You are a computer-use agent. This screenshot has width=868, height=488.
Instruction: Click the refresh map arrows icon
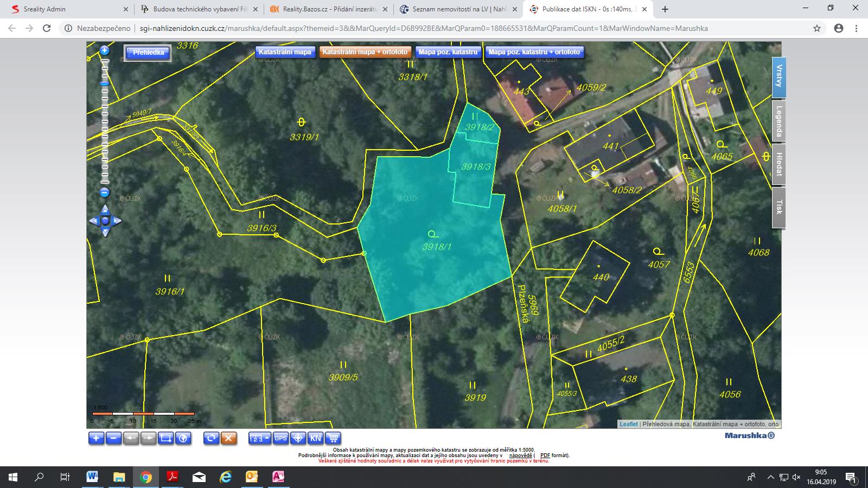coord(211,438)
